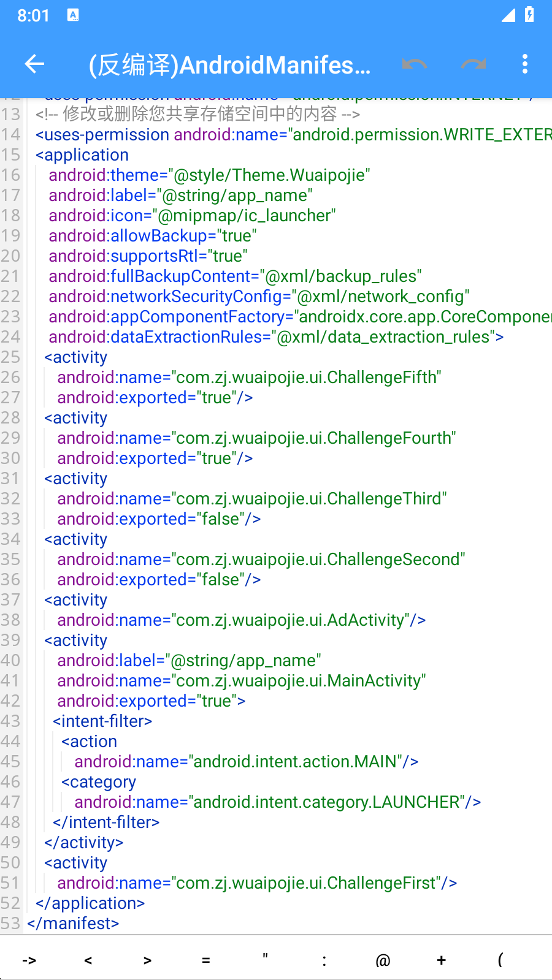Click the closing </manifest> tag
The width and height of the screenshot is (552, 980).
(x=73, y=924)
